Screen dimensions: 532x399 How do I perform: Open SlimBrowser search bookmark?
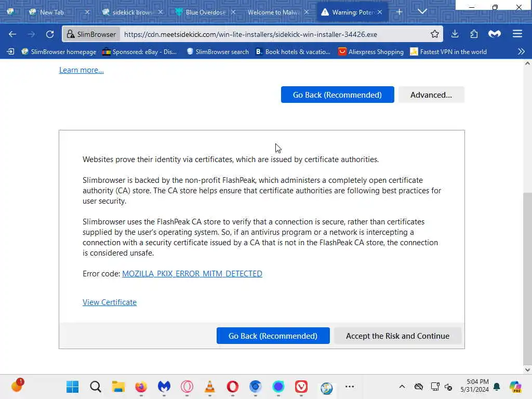pyautogui.click(x=218, y=51)
